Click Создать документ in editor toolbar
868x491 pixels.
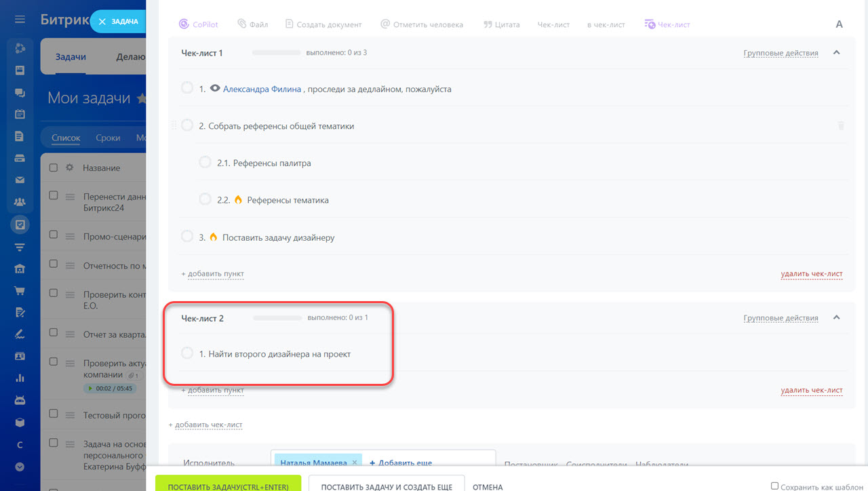click(323, 24)
